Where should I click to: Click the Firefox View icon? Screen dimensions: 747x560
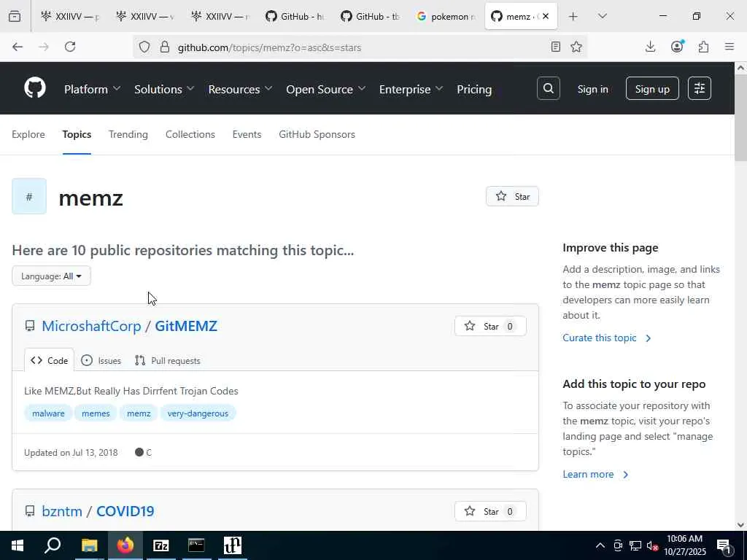15,16
